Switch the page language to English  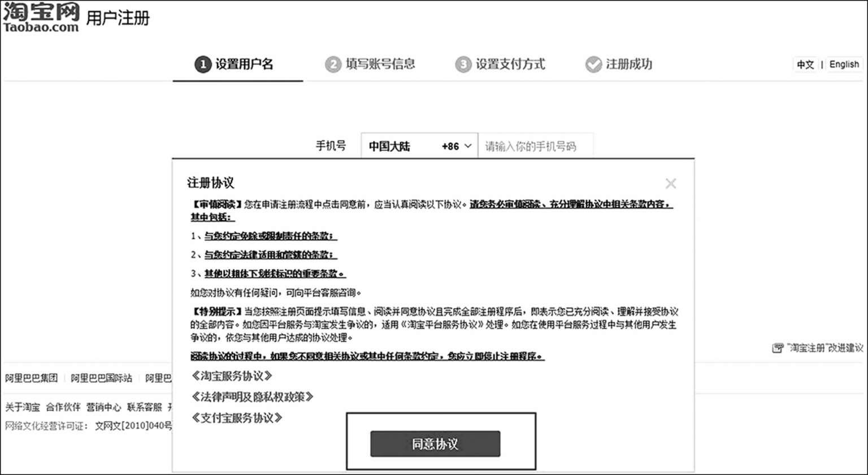(x=844, y=64)
